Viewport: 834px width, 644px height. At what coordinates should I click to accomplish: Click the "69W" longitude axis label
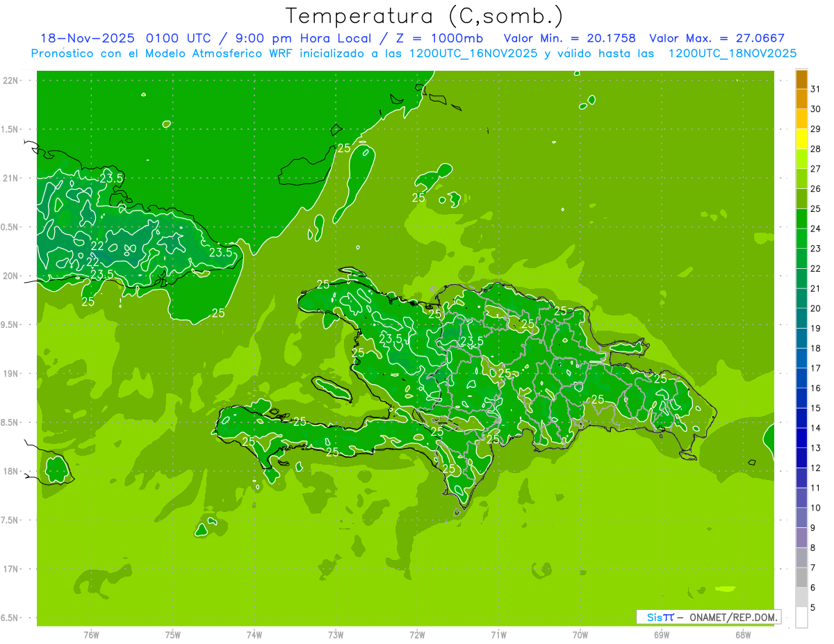[662, 634]
